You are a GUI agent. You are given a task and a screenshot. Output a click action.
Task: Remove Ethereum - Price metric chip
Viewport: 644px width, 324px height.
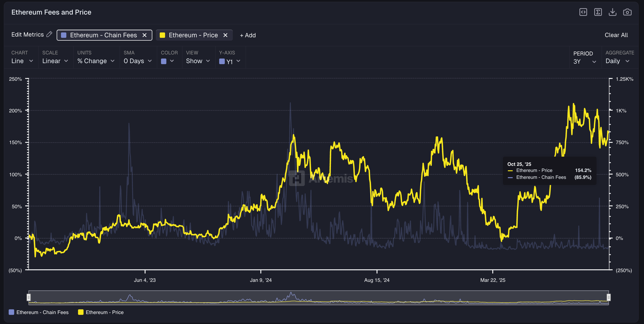225,35
